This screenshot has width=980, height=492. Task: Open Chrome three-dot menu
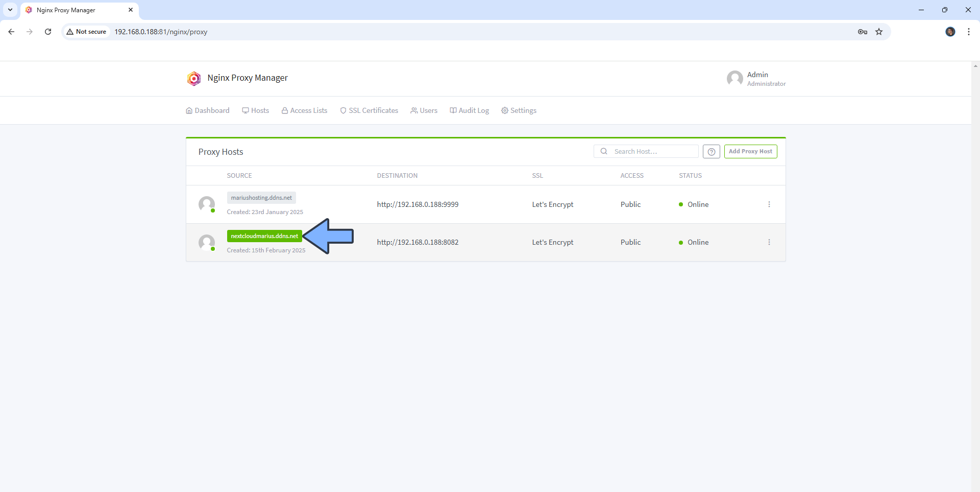coord(969,32)
